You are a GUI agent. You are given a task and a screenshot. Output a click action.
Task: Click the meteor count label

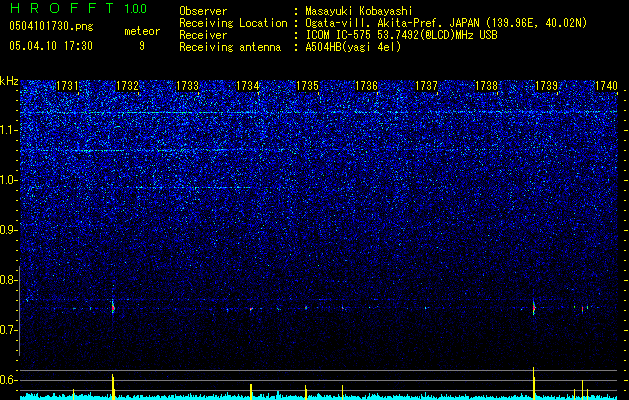coord(142,31)
